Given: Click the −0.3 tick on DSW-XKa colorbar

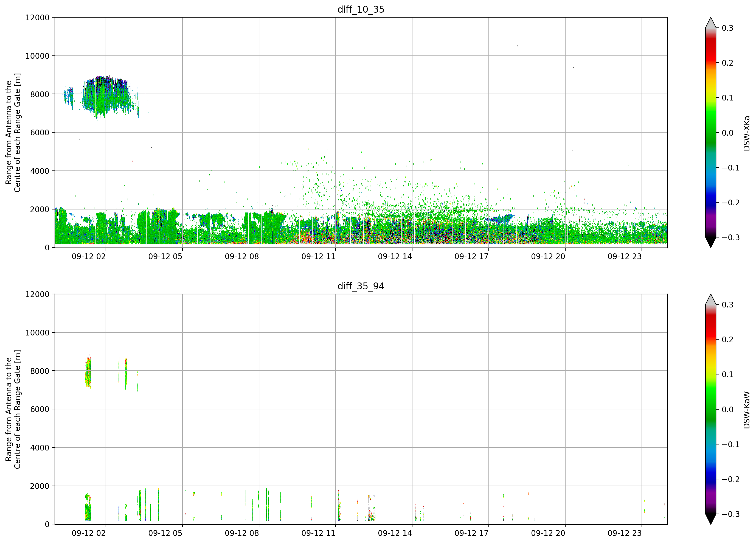Looking at the screenshot, I should click(x=731, y=237).
